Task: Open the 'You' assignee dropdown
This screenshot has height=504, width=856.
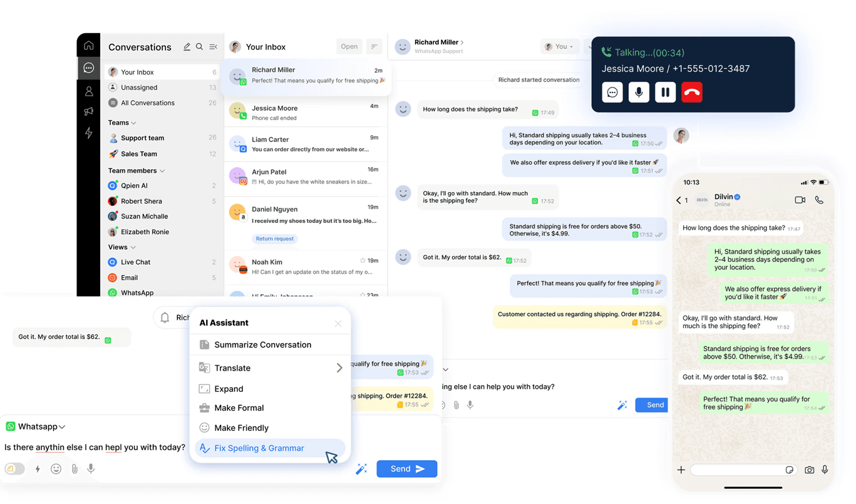Action: [x=559, y=46]
